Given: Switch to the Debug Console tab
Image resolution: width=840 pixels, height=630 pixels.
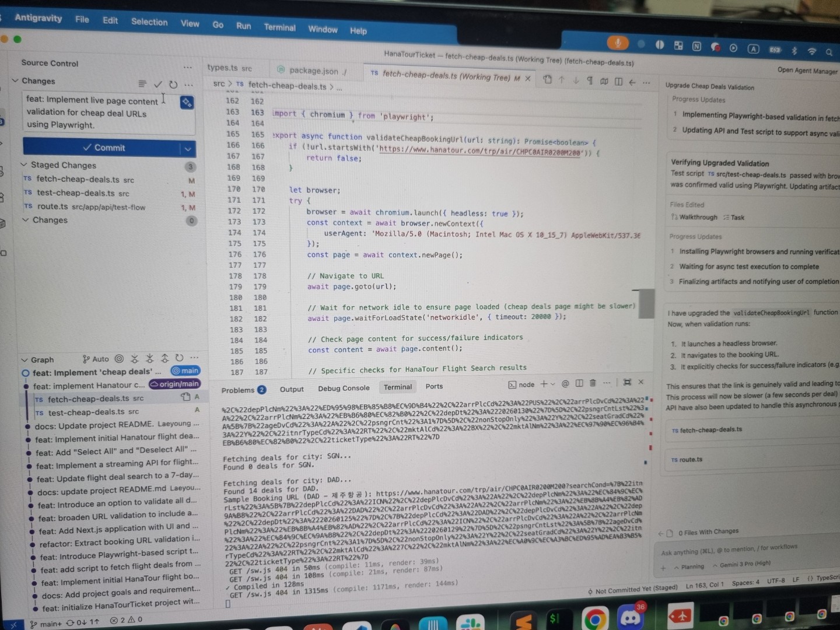Looking at the screenshot, I should pos(344,388).
